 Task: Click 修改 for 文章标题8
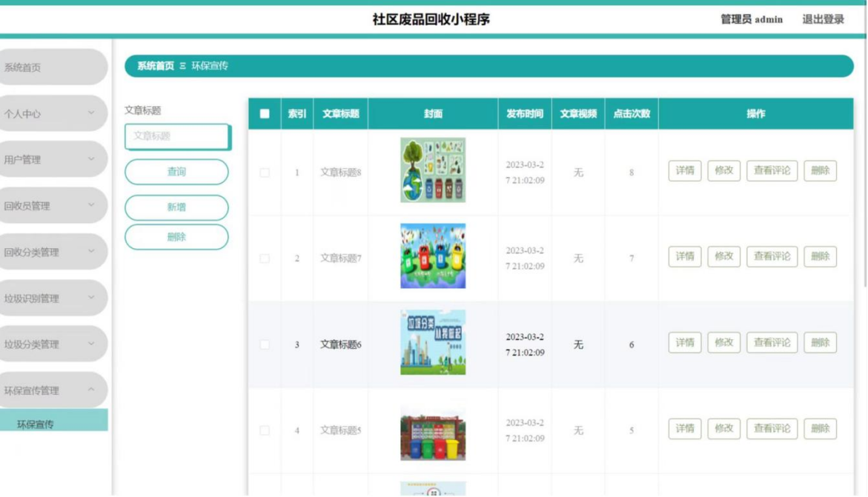pos(724,170)
